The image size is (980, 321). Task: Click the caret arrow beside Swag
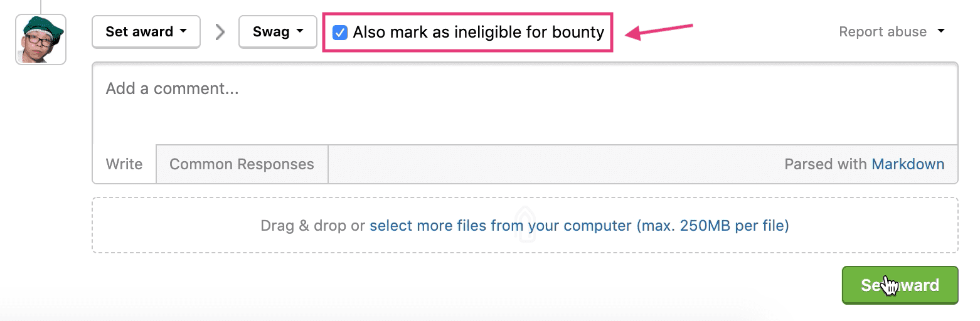tap(300, 31)
